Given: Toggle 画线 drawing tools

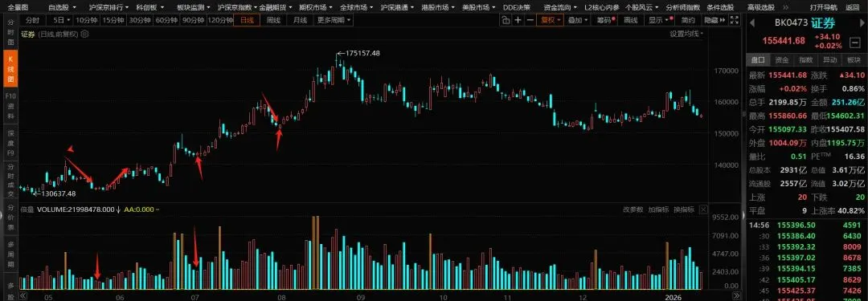Looking at the screenshot, I should [x=631, y=20].
